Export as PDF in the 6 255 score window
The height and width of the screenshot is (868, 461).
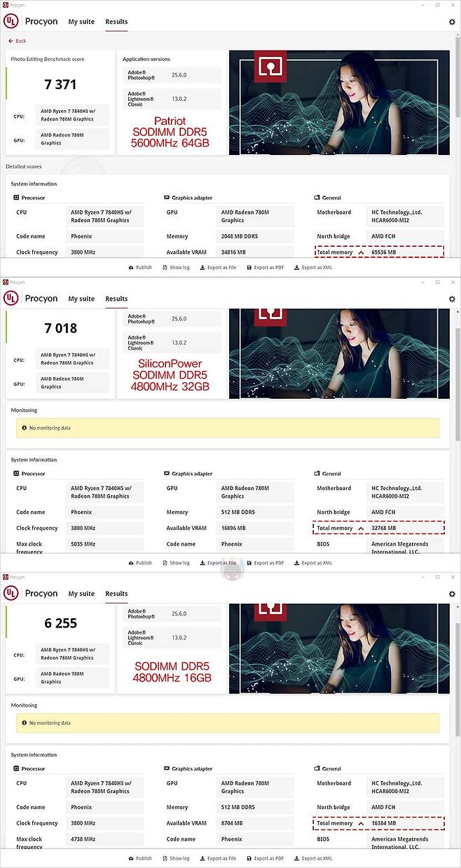(x=265, y=858)
